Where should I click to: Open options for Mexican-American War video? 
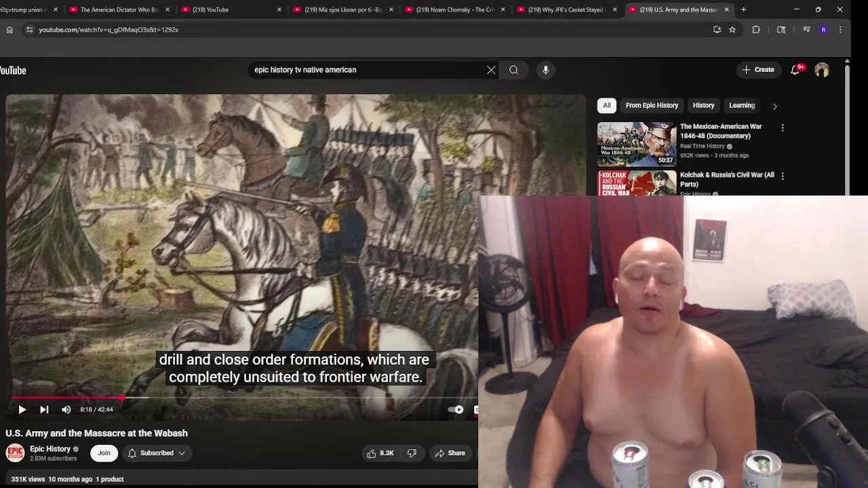[x=783, y=127]
